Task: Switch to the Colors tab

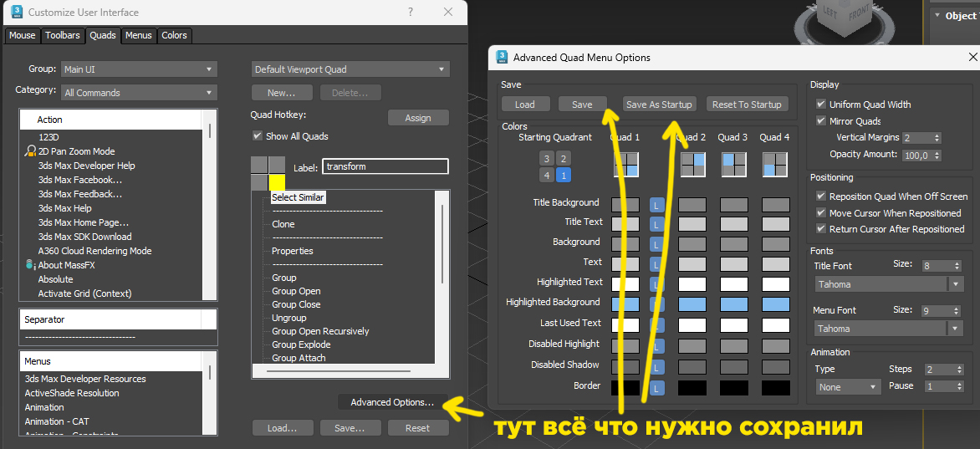Action: [175, 35]
